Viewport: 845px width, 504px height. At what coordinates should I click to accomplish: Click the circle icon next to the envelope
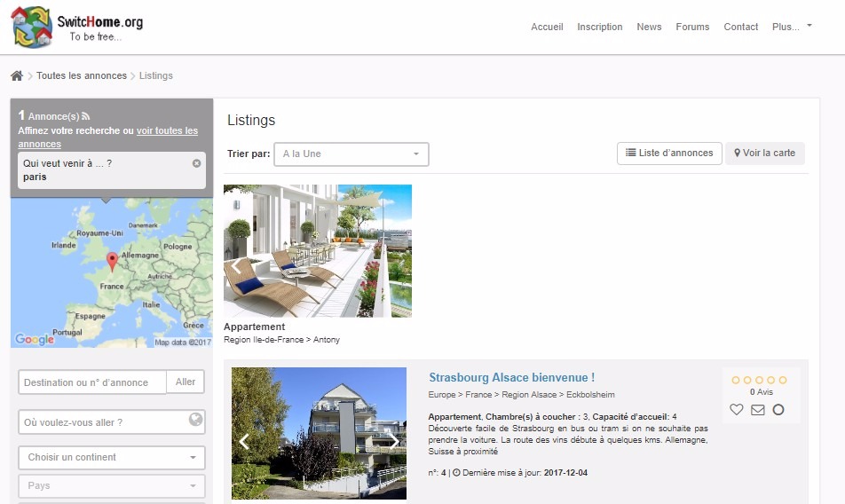(778, 410)
